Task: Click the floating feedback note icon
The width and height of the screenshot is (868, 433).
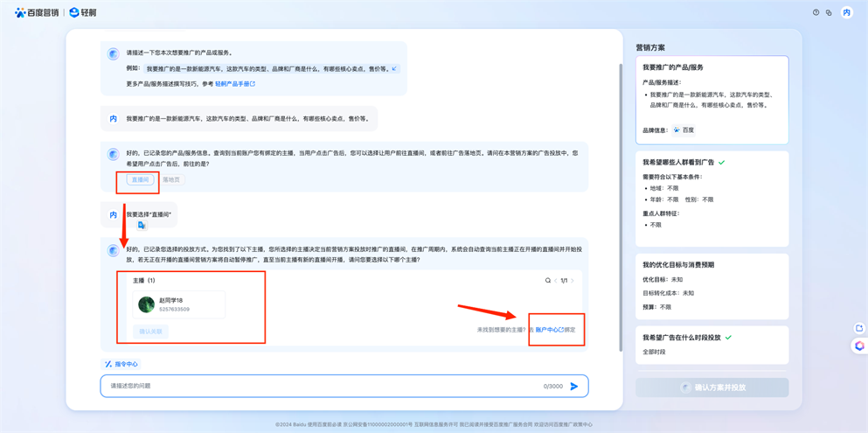Action: tap(859, 328)
